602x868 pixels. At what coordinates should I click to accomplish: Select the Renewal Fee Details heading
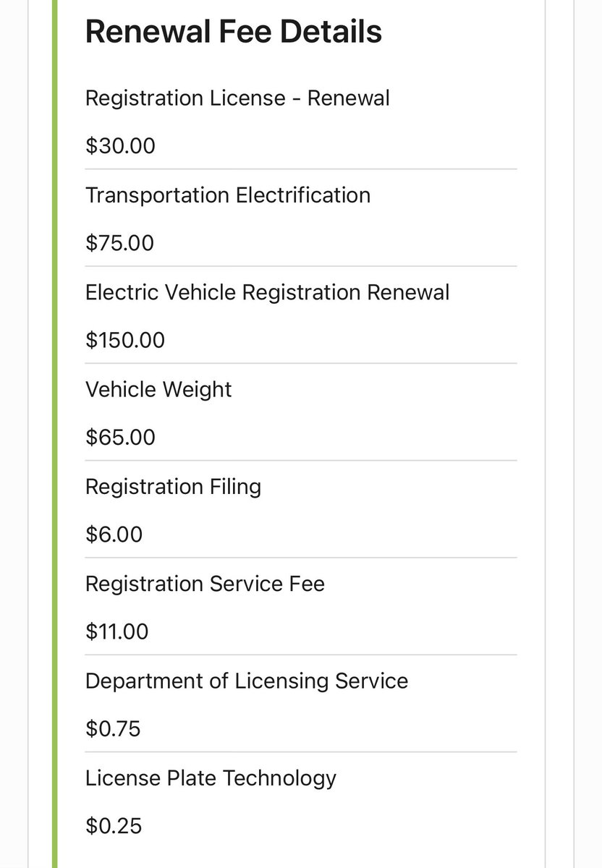(234, 32)
